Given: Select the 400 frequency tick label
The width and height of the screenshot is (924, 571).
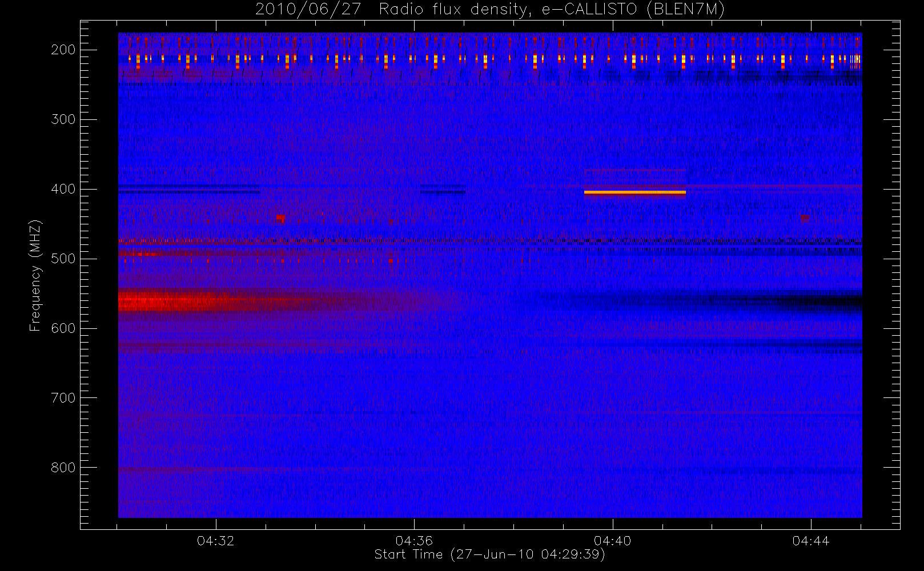Looking at the screenshot, I should click(x=63, y=189).
